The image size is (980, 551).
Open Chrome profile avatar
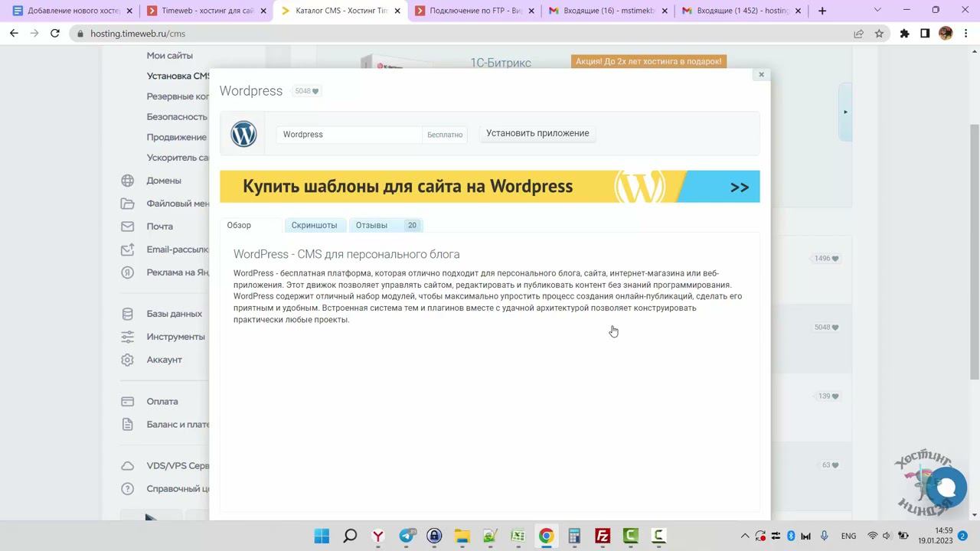[x=946, y=34]
